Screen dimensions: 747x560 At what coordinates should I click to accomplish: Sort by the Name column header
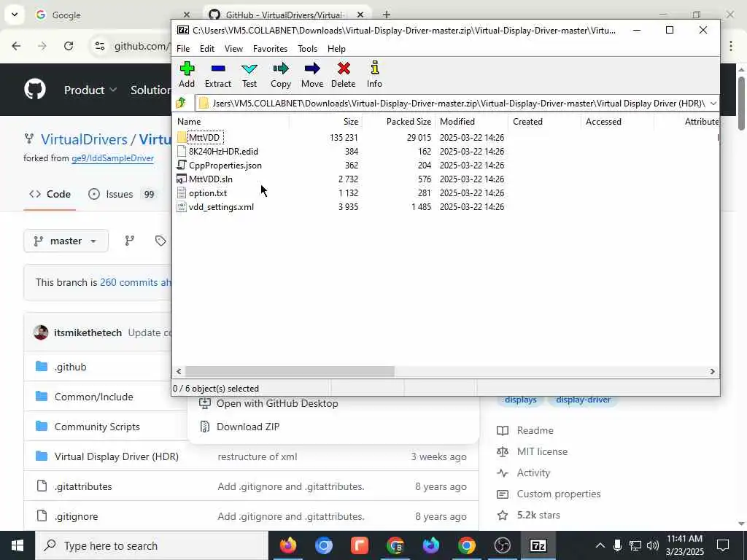click(232, 122)
